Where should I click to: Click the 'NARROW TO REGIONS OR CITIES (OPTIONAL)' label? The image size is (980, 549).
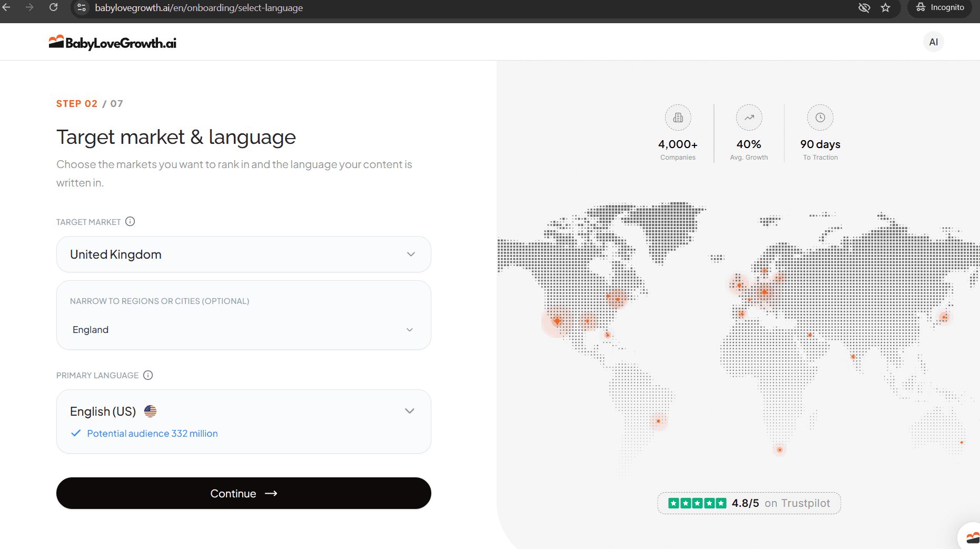tap(160, 301)
